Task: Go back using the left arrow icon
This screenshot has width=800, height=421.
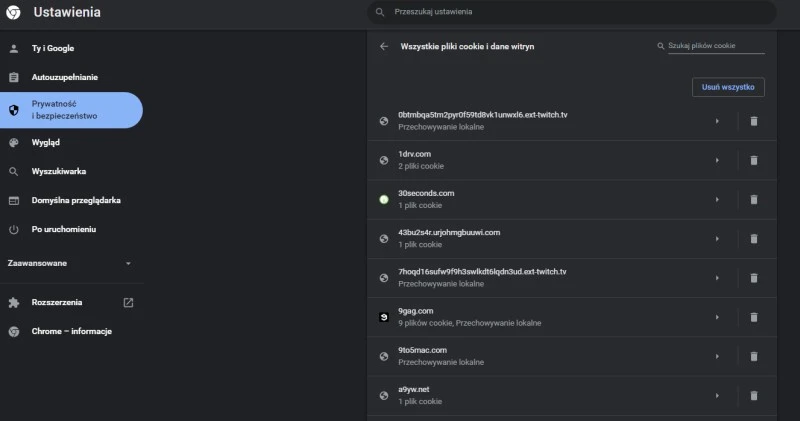Action: (x=384, y=46)
